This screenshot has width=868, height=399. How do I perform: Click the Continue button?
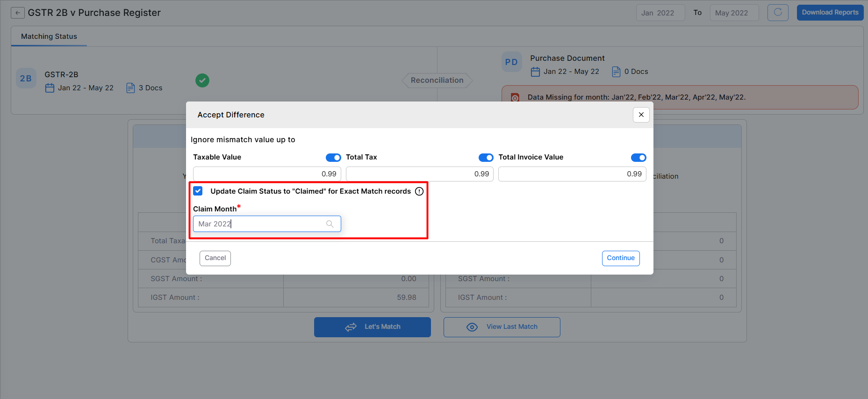pos(621,258)
